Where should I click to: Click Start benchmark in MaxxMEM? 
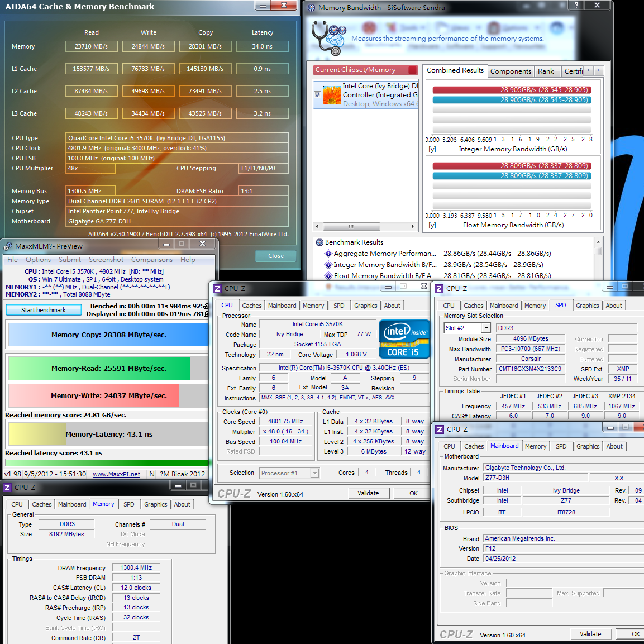click(44, 310)
